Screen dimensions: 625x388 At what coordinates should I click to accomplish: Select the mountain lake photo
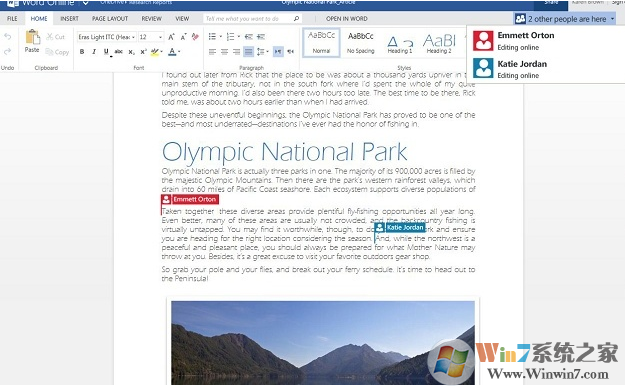coord(323,342)
